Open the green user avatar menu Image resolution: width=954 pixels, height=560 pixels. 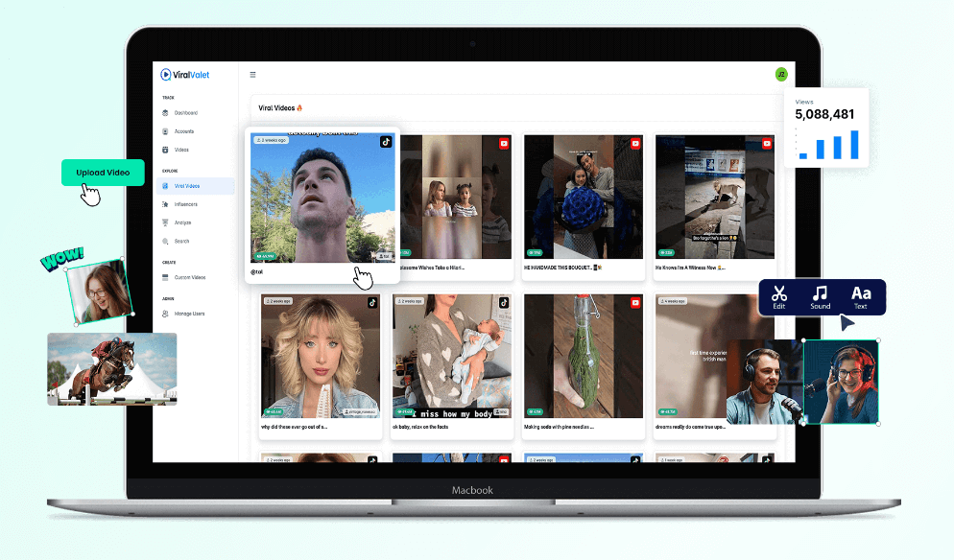click(781, 74)
